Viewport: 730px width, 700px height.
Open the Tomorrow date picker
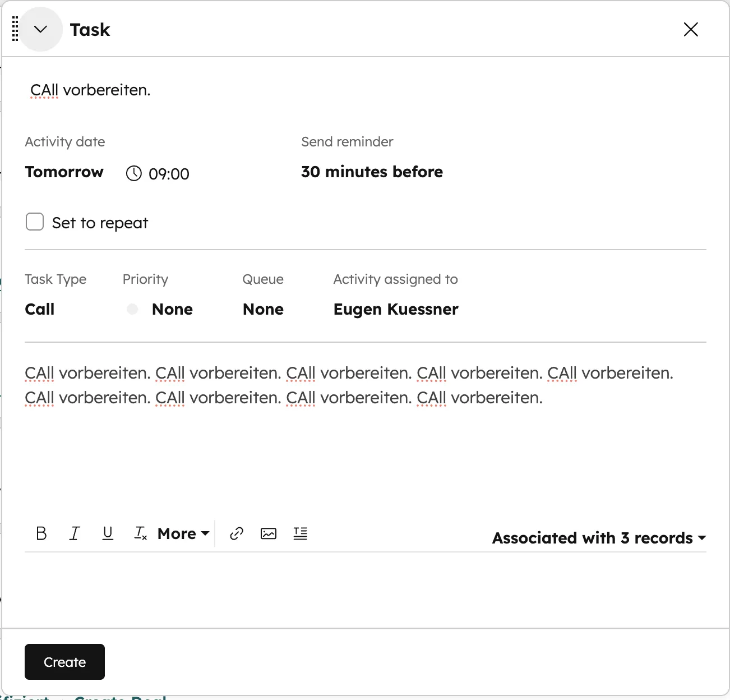click(x=64, y=172)
